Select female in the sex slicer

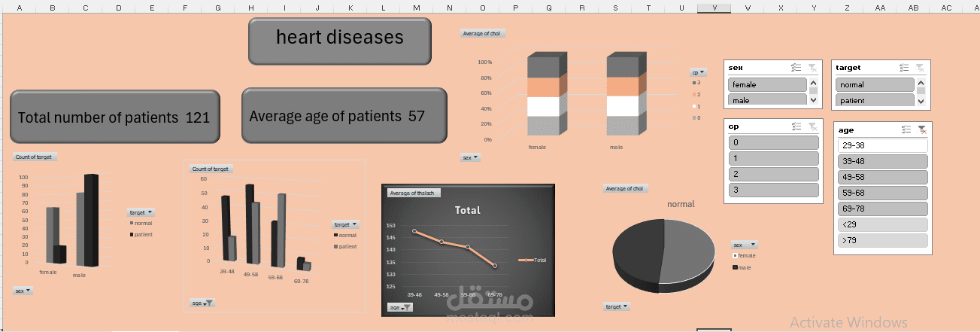(x=767, y=85)
